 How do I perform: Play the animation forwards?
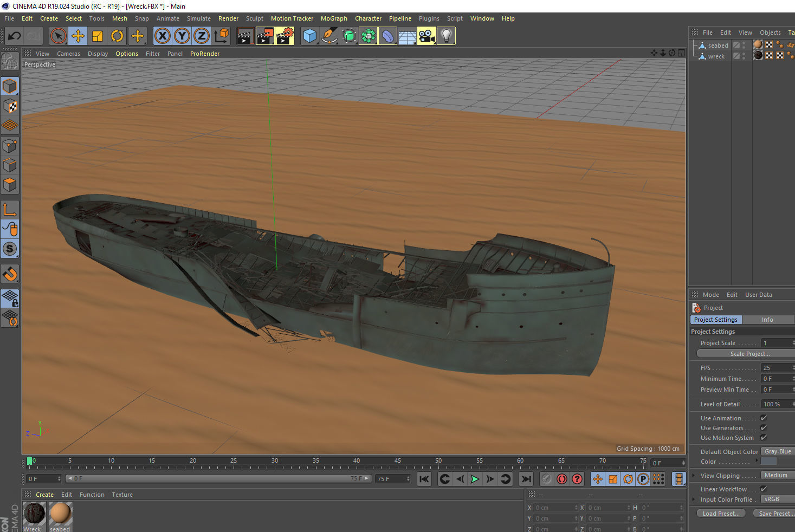475,479
